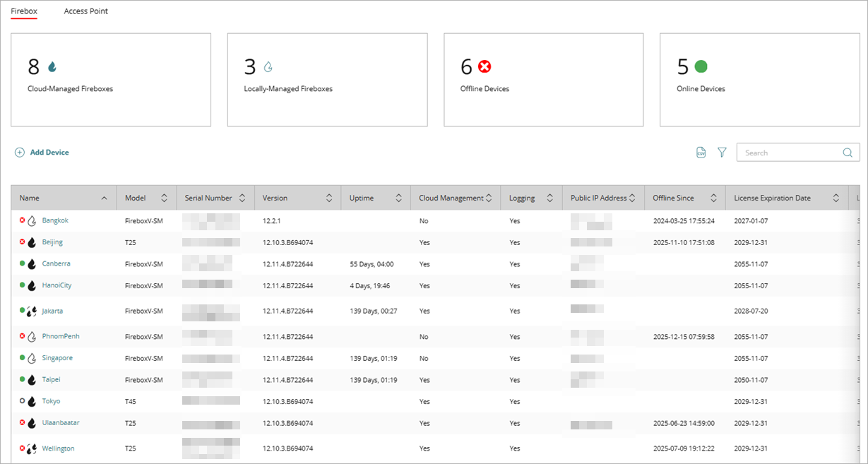The width and height of the screenshot is (868, 464).
Task: Click the cluster flame icon beside Wellington
Action: (32, 448)
